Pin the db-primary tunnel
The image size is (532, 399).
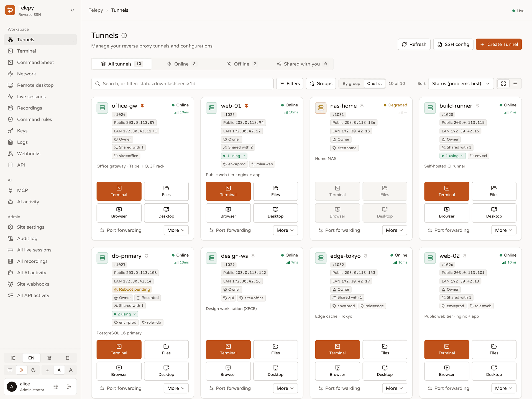pos(147,256)
